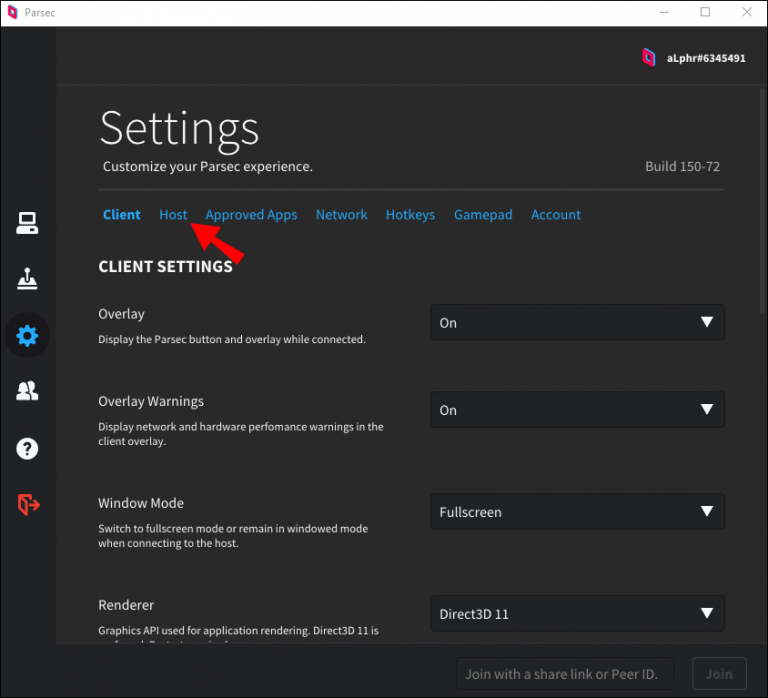Image resolution: width=768 pixels, height=698 pixels.
Task: Switch to the Host tab
Action: point(173,215)
